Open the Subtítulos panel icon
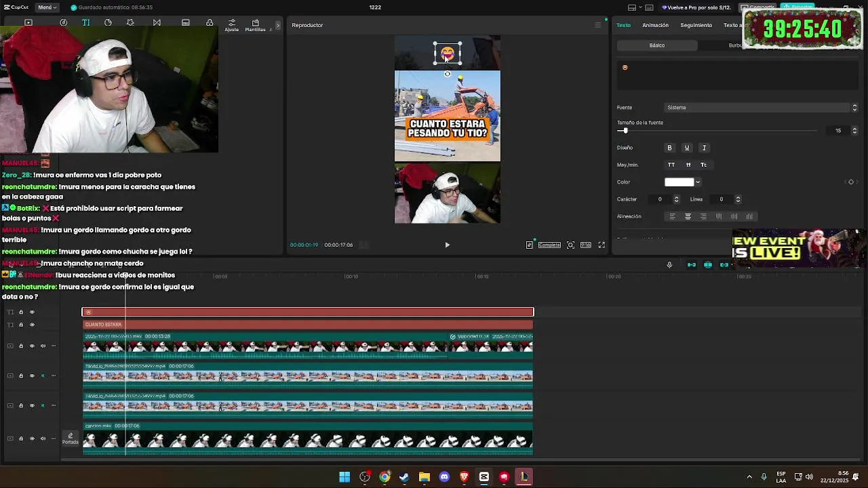 tap(185, 23)
